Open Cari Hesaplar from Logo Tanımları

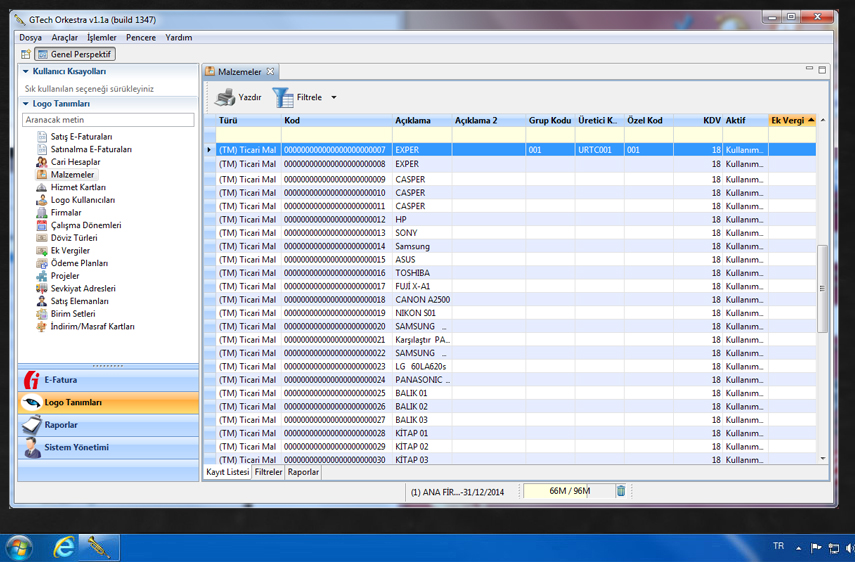[x=75, y=162]
